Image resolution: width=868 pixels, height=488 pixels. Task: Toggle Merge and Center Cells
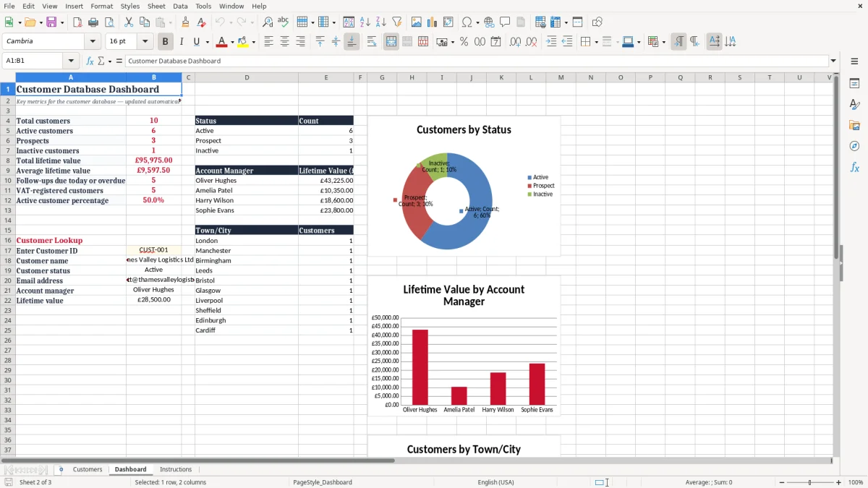(391, 42)
